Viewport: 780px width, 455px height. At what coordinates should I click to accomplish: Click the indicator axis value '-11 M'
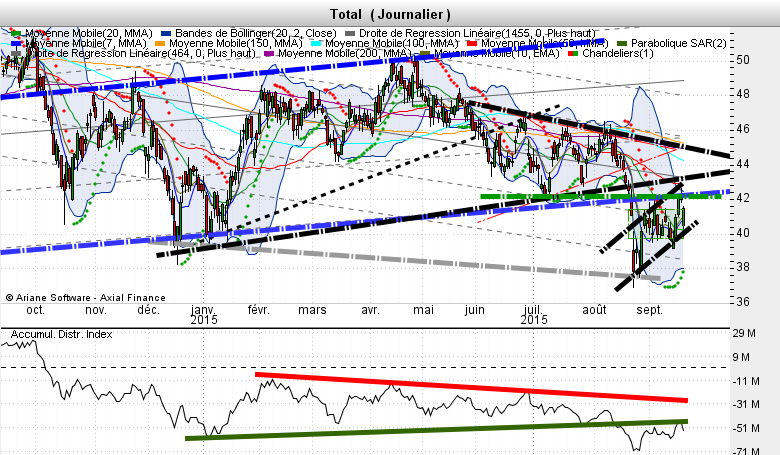click(x=746, y=381)
